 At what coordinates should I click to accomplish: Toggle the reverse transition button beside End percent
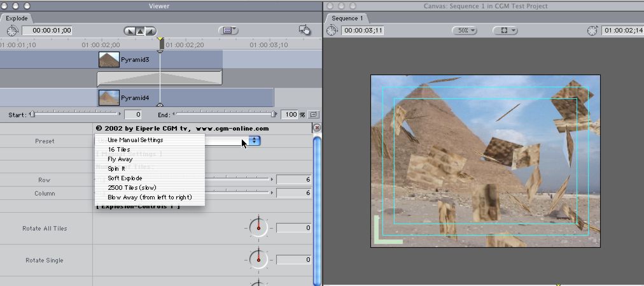(314, 115)
